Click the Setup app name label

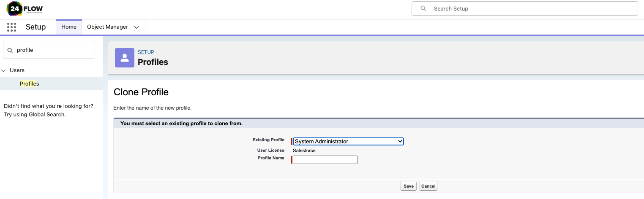tap(35, 27)
